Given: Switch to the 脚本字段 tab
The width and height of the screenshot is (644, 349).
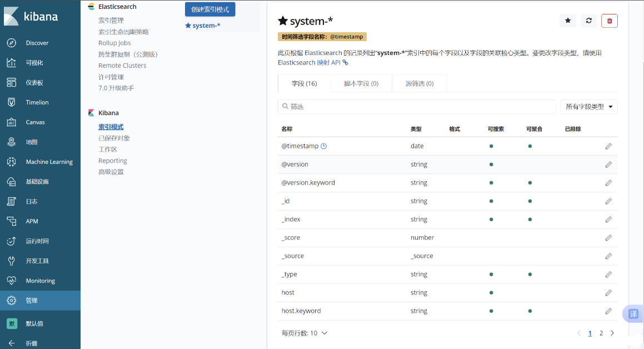Looking at the screenshot, I should [x=361, y=83].
